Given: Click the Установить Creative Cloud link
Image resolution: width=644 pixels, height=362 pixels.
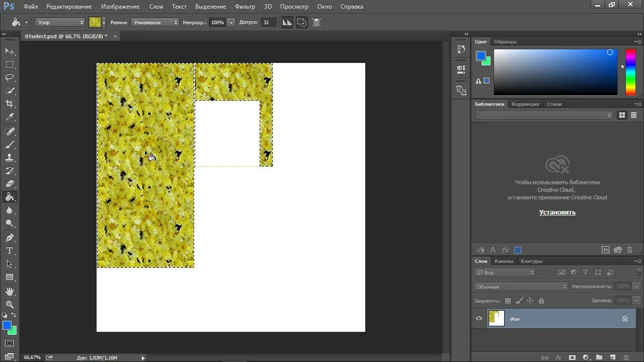Looking at the screenshot, I should click(x=557, y=212).
